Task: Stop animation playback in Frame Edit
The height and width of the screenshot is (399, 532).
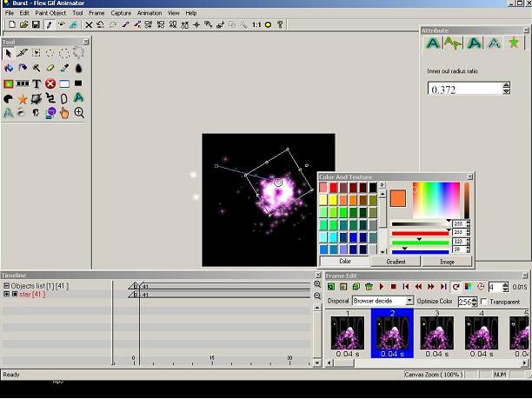Action: (394, 287)
